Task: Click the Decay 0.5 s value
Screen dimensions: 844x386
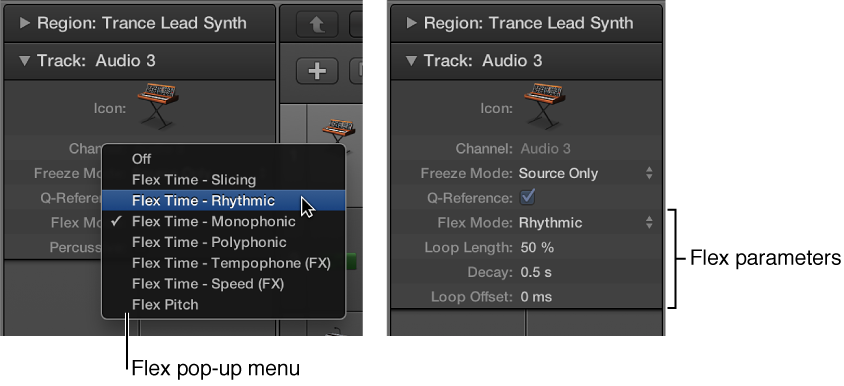Action: (x=536, y=272)
